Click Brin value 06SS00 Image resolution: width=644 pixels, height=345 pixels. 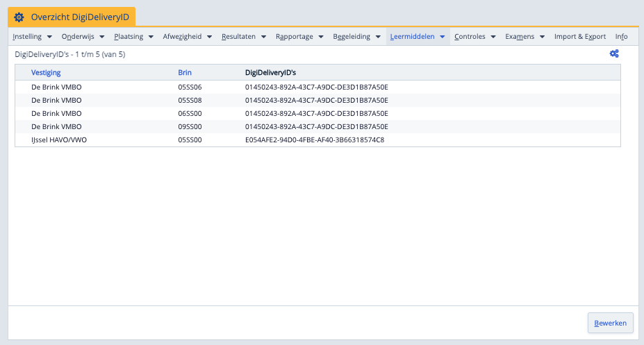[x=190, y=113]
